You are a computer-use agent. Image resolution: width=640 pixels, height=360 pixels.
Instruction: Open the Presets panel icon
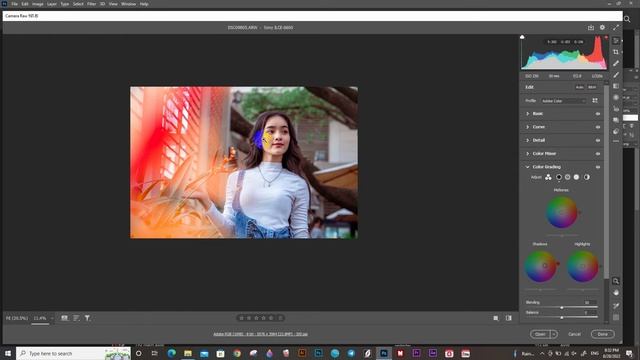(x=616, y=131)
